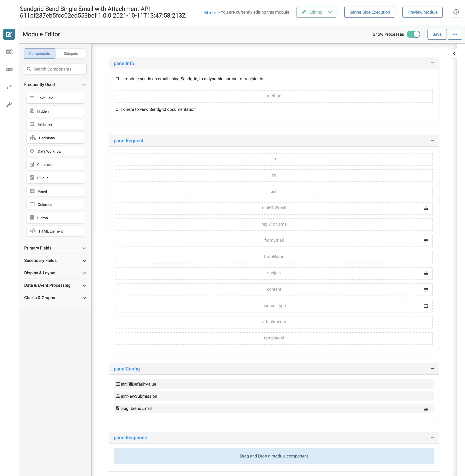Click the initFillDefaultValue initializer row

pyautogui.click(x=274, y=384)
